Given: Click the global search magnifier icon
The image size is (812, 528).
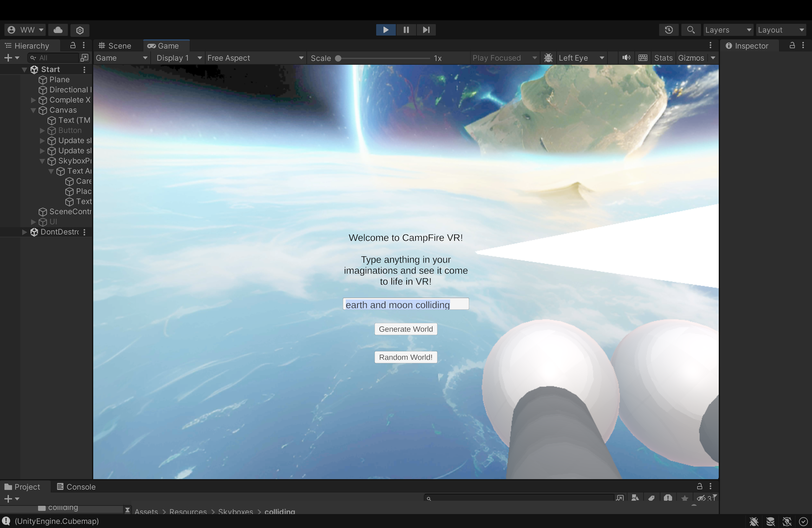Looking at the screenshot, I should (691, 30).
